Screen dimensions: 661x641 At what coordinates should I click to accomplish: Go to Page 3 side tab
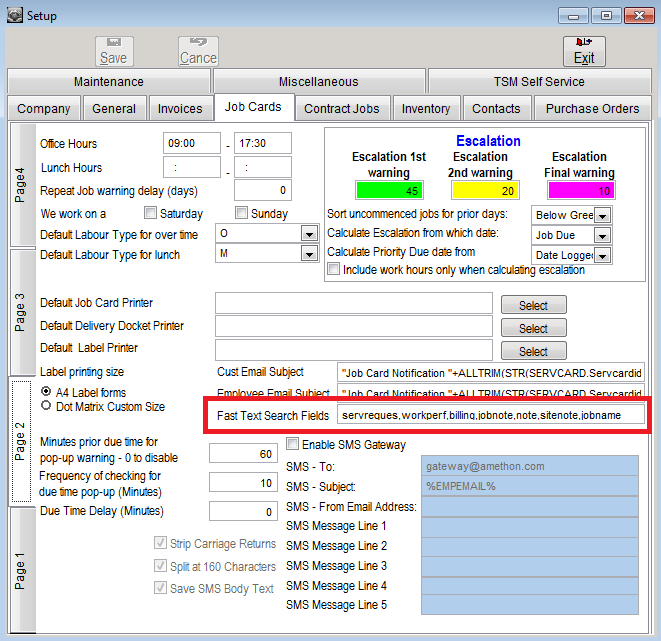coord(21,312)
